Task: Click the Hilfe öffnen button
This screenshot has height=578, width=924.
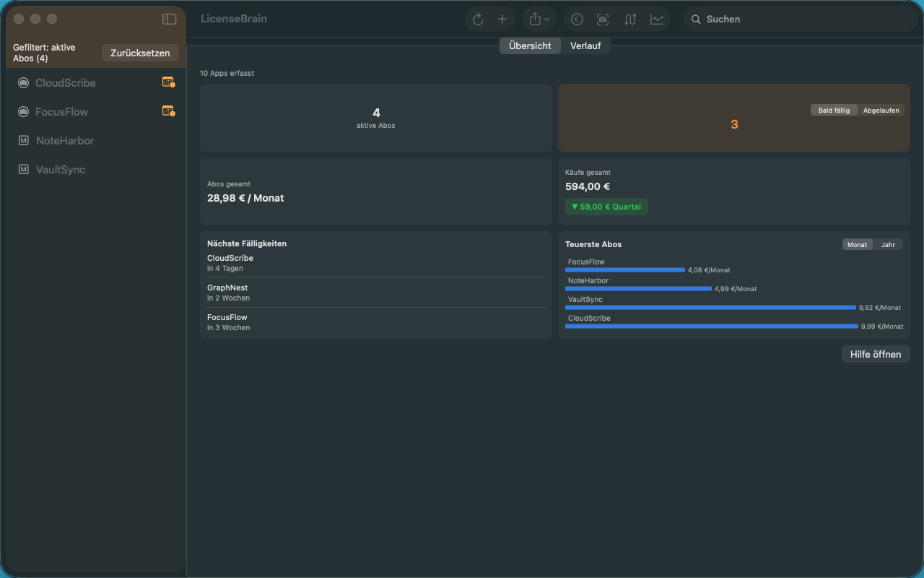Action: pyautogui.click(x=876, y=354)
